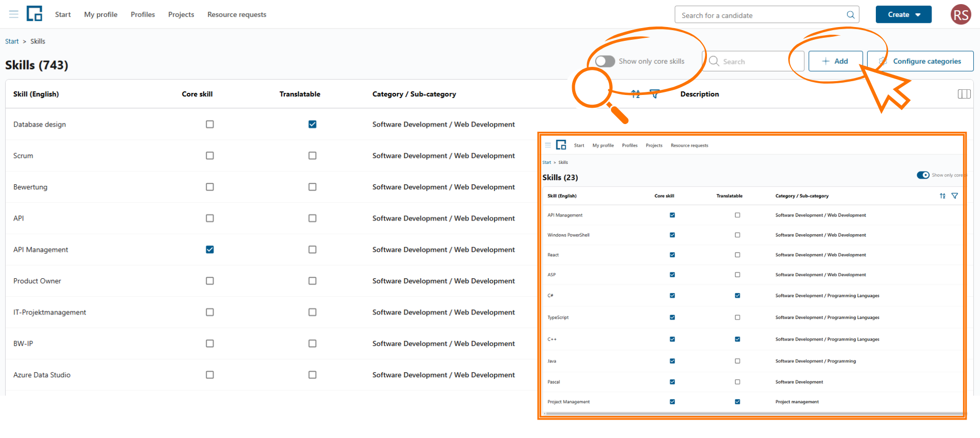Go to the Start menu item

(63, 14)
